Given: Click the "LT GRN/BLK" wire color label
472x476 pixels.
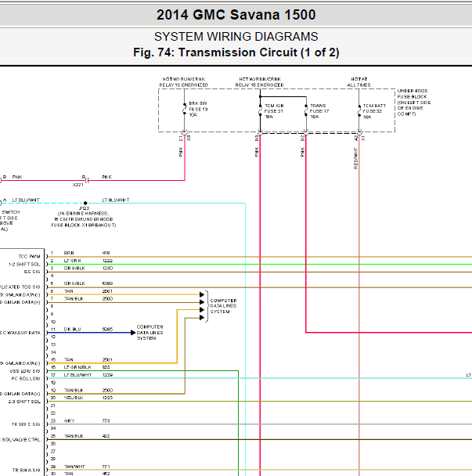Looking at the screenshot, I should pyautogui.click(x=77, y=367).
